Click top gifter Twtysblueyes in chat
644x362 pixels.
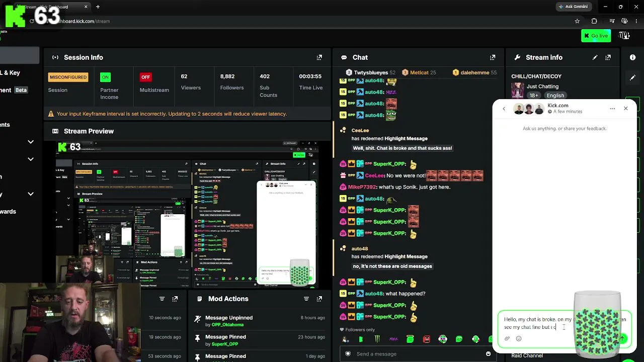pos(371,72)
